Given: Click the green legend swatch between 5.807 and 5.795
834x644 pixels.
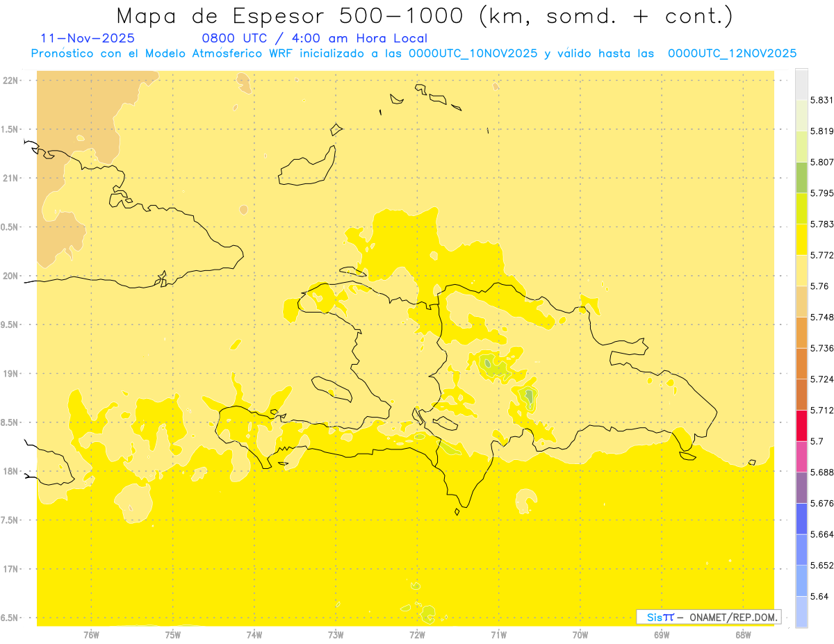Looking at the screenshot, I should [801, 178].
